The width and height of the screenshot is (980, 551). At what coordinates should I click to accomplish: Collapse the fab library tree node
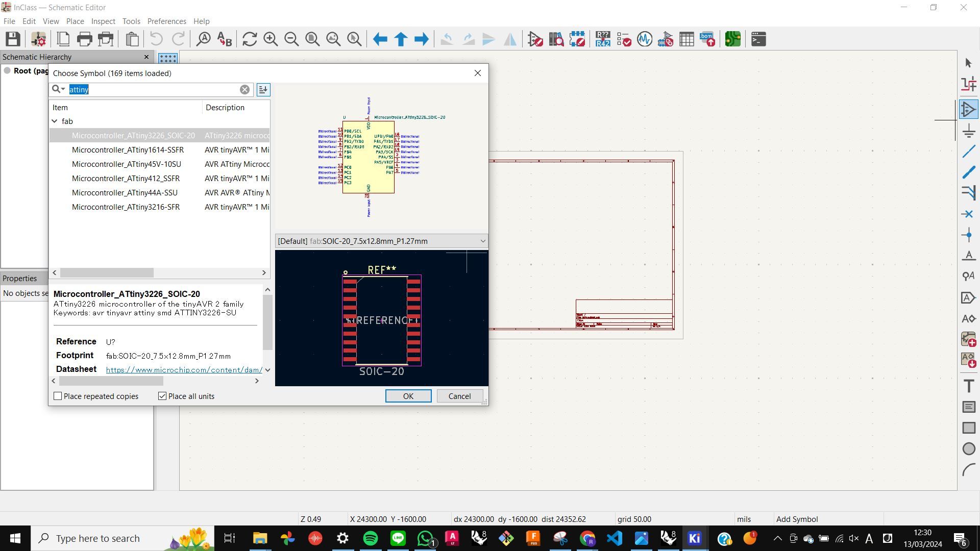click(x=55, y=121)
